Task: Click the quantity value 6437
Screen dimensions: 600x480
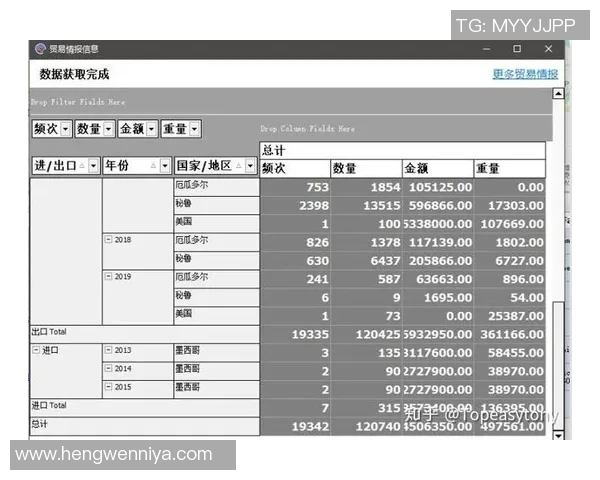Action: click(385, 261)
